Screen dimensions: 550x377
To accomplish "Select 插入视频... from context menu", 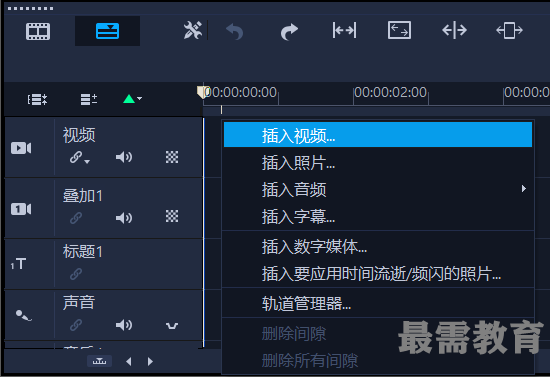I will [x=378, y=135].
